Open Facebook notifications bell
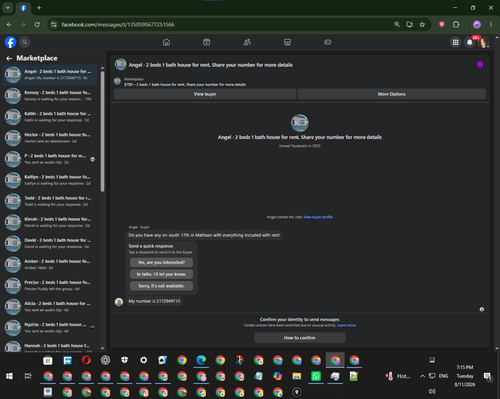Image resolution: width=500 pixels, height=399 pixels. pos(470,42)
